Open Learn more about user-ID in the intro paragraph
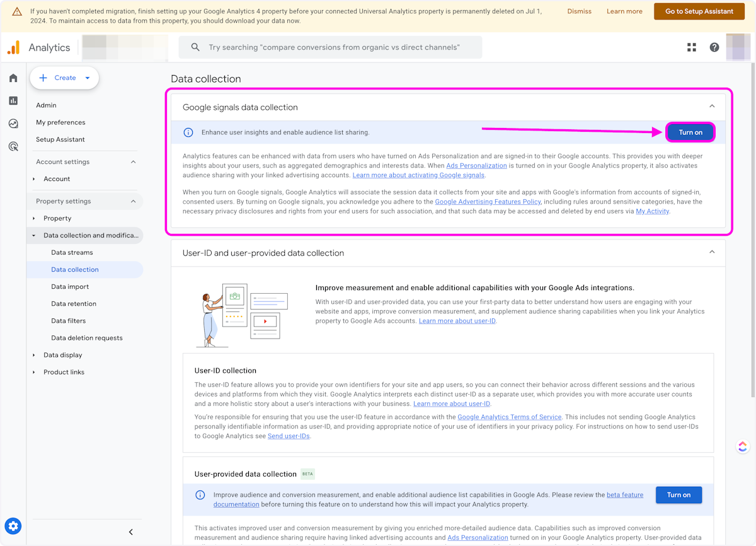This screenshot has height=546, width=756. [457, 321]
